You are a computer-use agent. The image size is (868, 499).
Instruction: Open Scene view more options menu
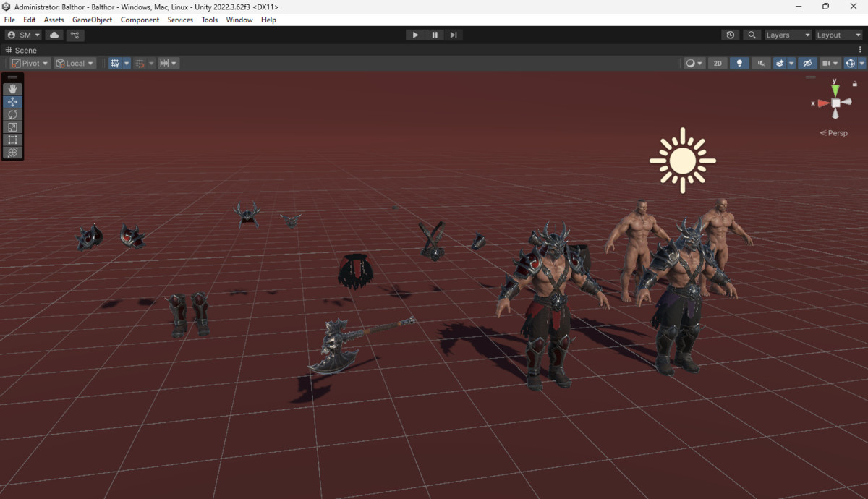(x=860, y=50)
